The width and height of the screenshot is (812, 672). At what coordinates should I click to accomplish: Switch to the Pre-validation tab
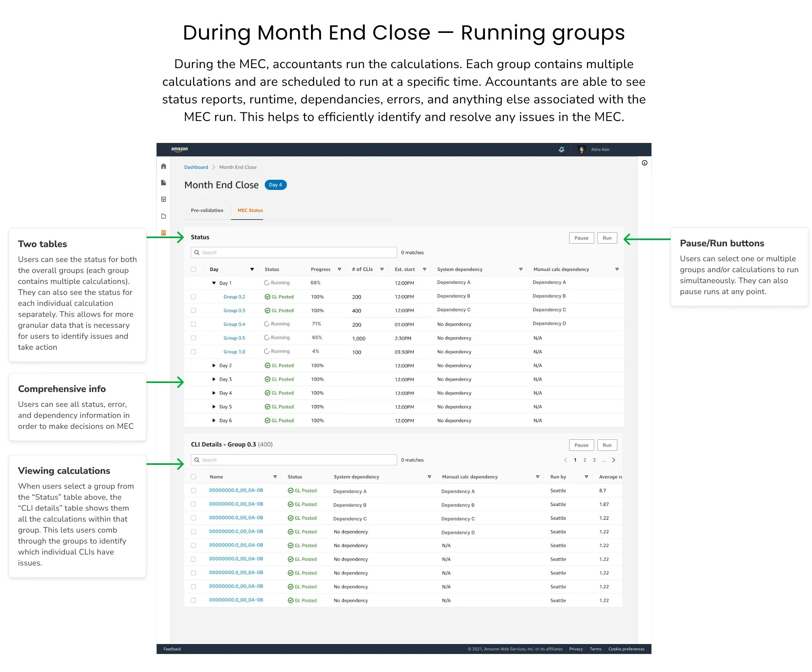tap(207, 210)
